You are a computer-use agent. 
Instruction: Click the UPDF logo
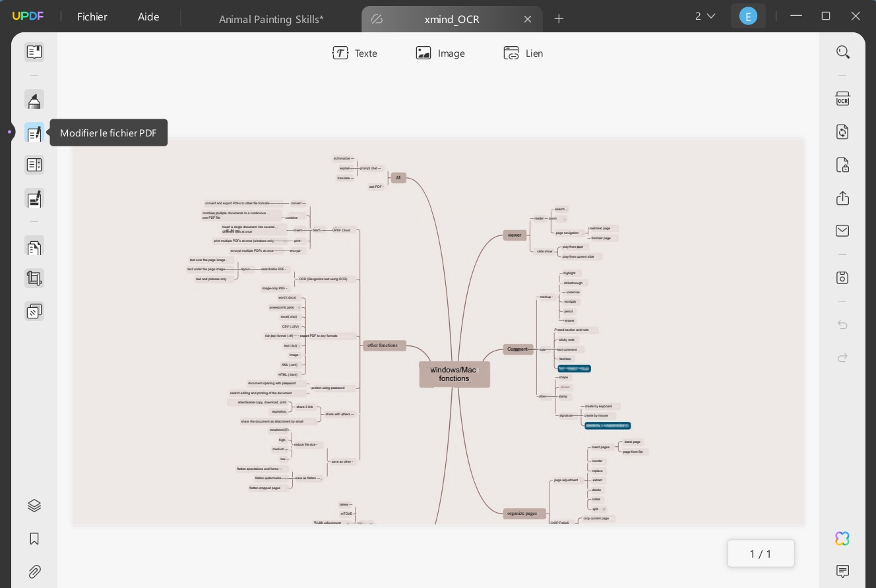tap(28, 16)
